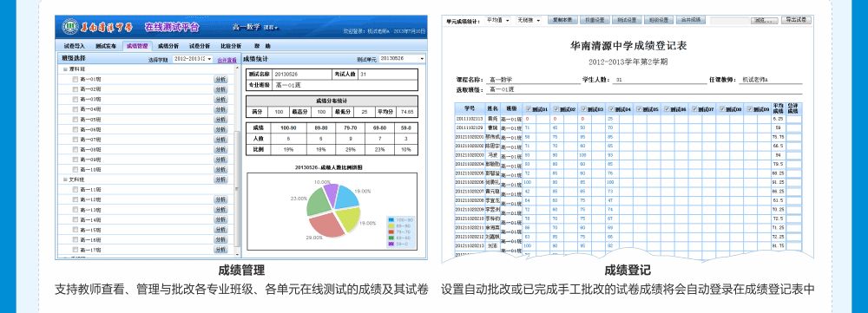The width and height of the screenshot is (868, 313).
Task: Open the 比较分析 tab
Action: (230, 46)
